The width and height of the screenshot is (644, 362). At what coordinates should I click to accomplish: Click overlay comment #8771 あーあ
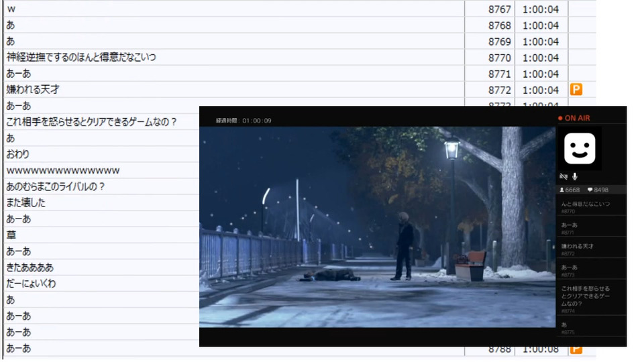click(592, 229)
